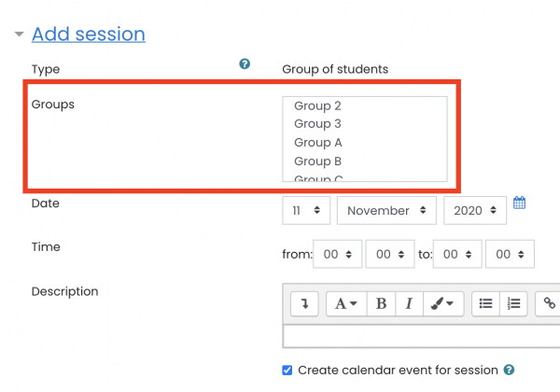Select Group A in the groups list

tap(318, 143)
